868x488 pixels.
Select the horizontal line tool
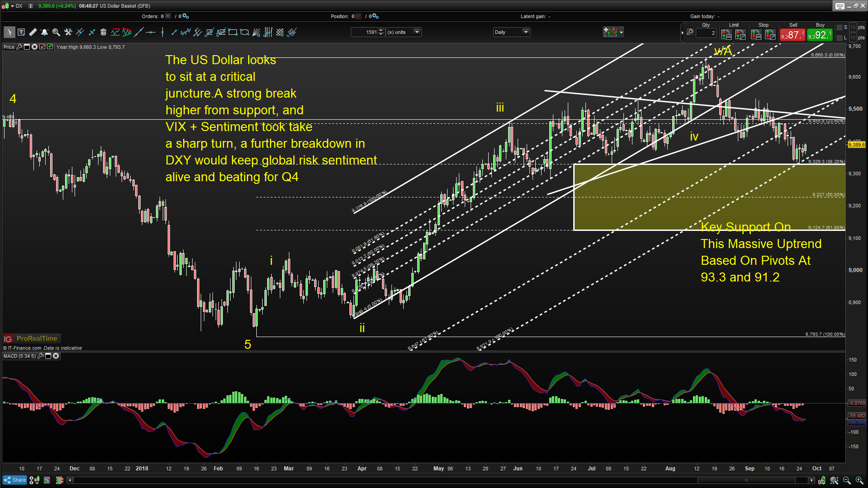151,32
